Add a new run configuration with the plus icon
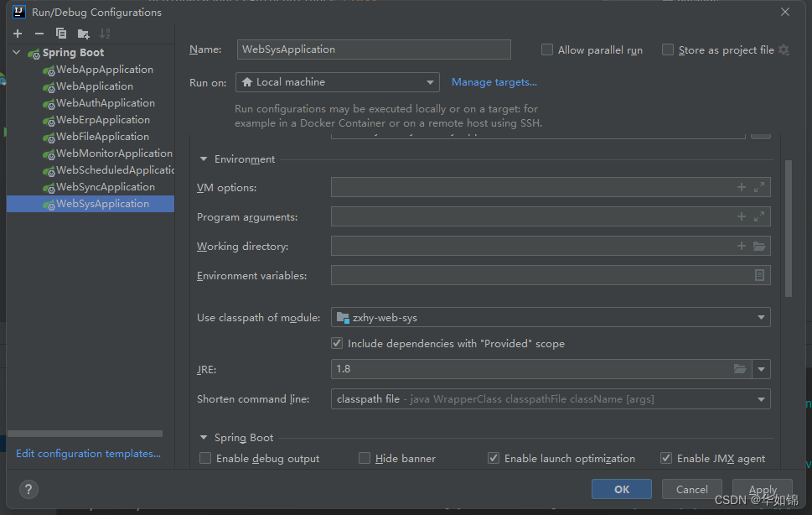812x515 pixels. 18,34
